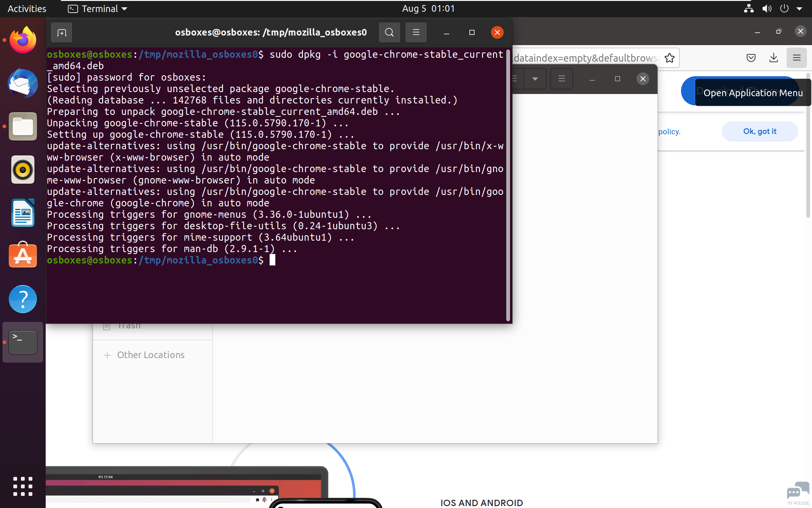Open the clock and calendar menu
The width and height of the screenshot is (812, 508).
pos(429,8)
